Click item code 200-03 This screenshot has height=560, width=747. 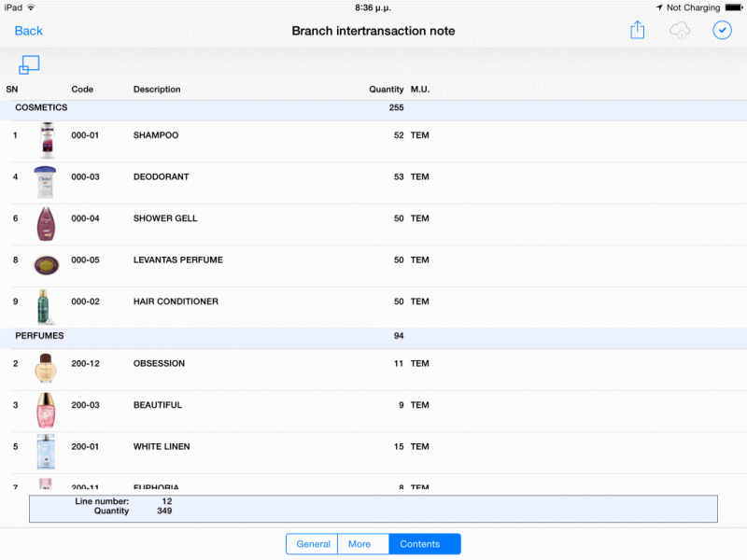coord(85,405)
